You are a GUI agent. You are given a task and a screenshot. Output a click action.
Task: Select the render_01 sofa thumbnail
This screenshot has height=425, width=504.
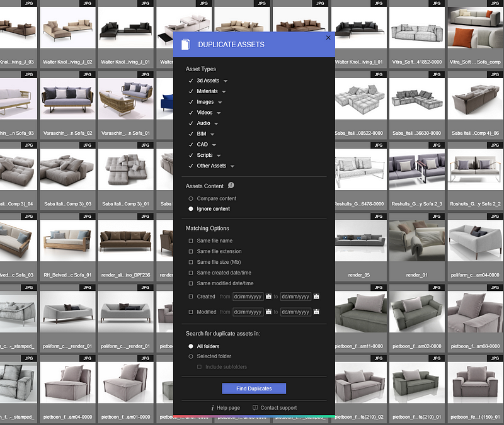click(417, 241)
